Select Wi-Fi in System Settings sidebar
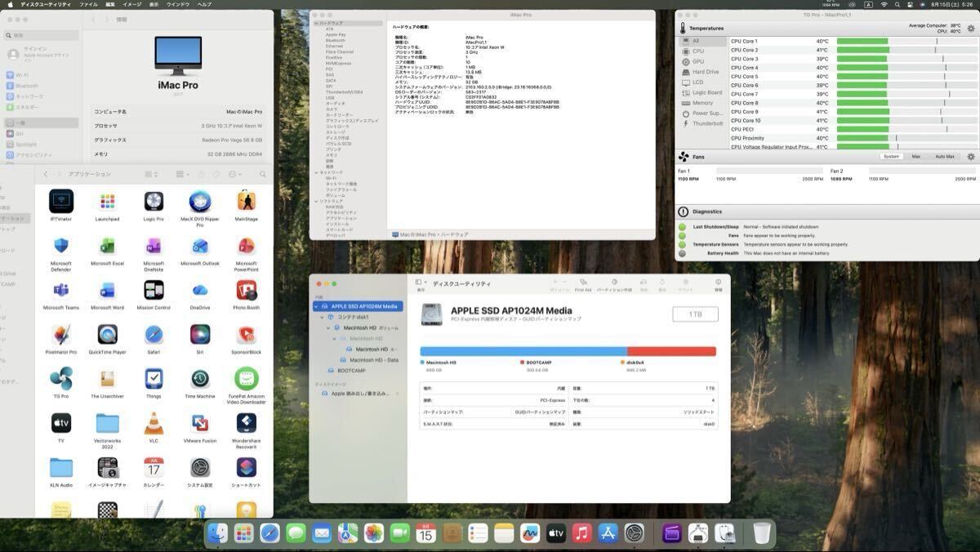980x552 pixels. pyautogui.click(x=41, y=75)
